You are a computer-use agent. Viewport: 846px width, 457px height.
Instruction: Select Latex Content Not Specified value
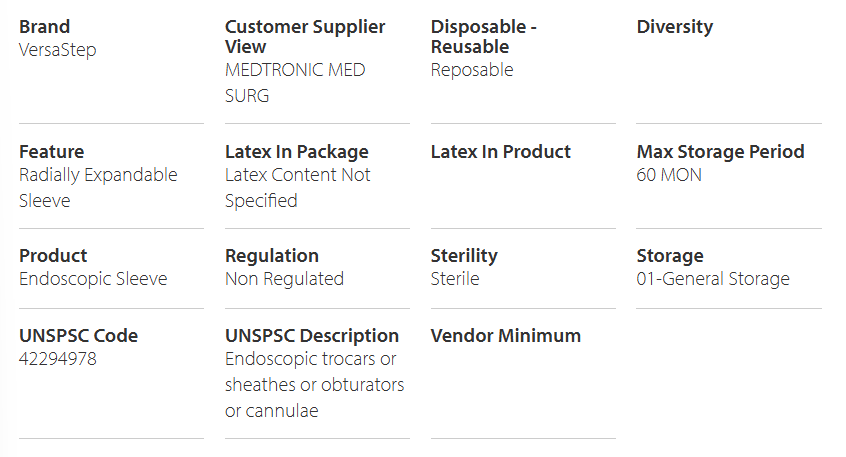pyautogui.click(x=297, y=188)
